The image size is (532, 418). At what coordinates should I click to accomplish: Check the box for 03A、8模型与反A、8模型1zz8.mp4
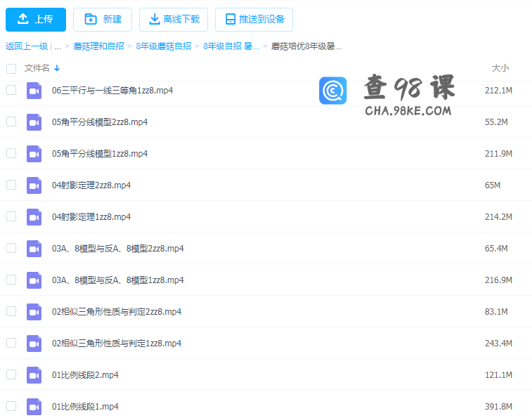(x=11, y=280)
